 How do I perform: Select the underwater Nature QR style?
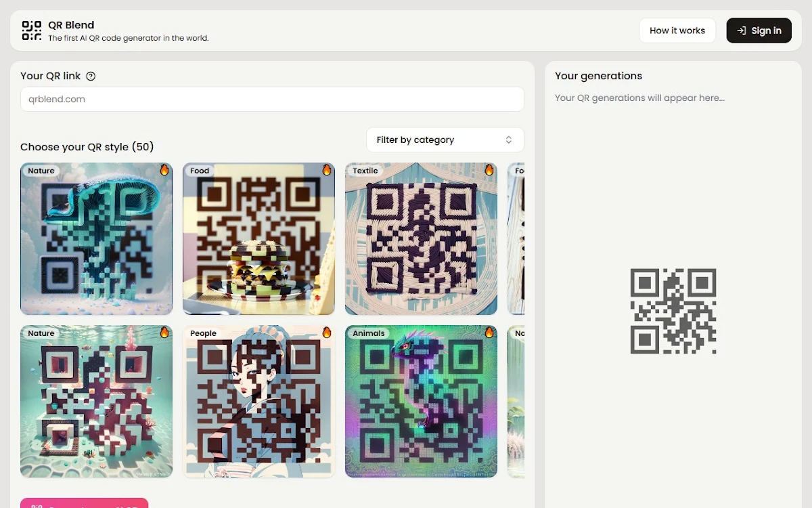[96, 402]
